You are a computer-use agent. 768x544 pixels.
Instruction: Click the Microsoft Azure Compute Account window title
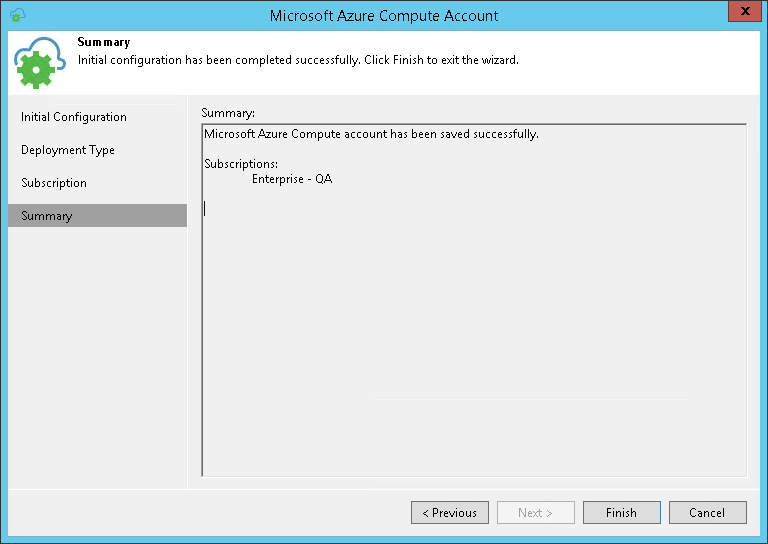(x=384, y=15)
